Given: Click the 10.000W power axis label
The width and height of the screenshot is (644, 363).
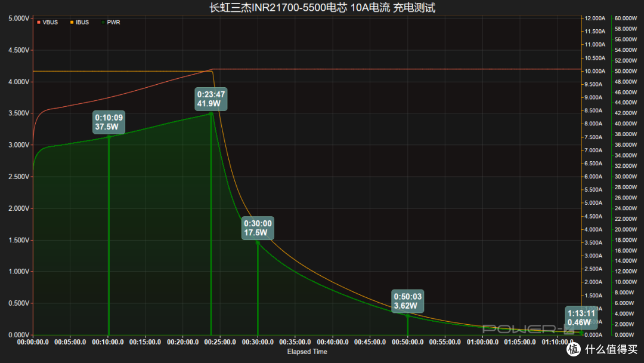Looking at the screenshot, I should point(626,282).
